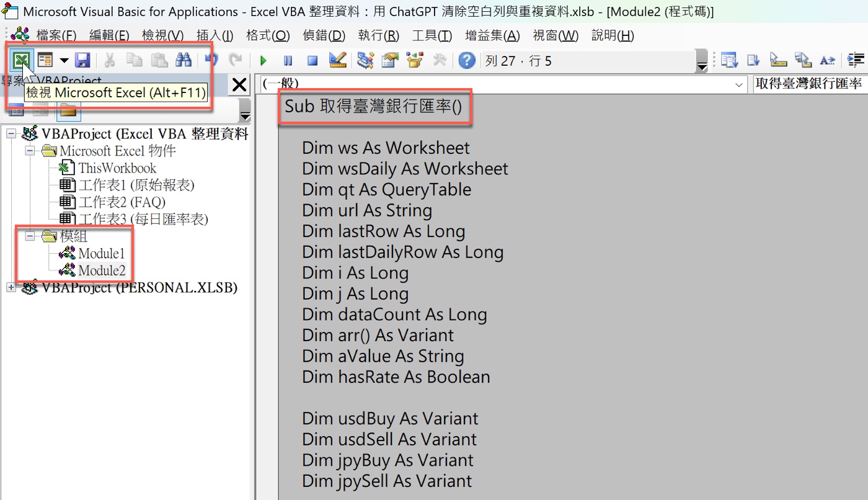Viewport: 868px width, 500px height.
Task: Click the Copy icon in the toolbar
Action: [134, 60]
